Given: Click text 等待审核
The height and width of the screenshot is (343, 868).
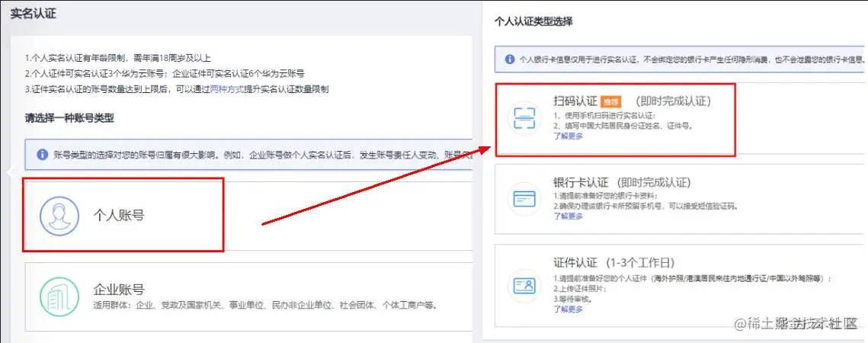Looking at the screenshot, I should point(573,300).
